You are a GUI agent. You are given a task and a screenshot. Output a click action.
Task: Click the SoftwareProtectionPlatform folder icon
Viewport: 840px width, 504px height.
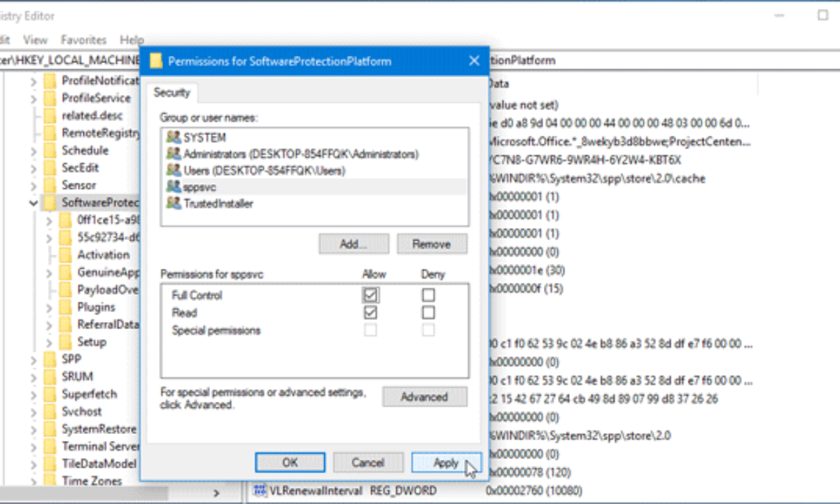50,203
